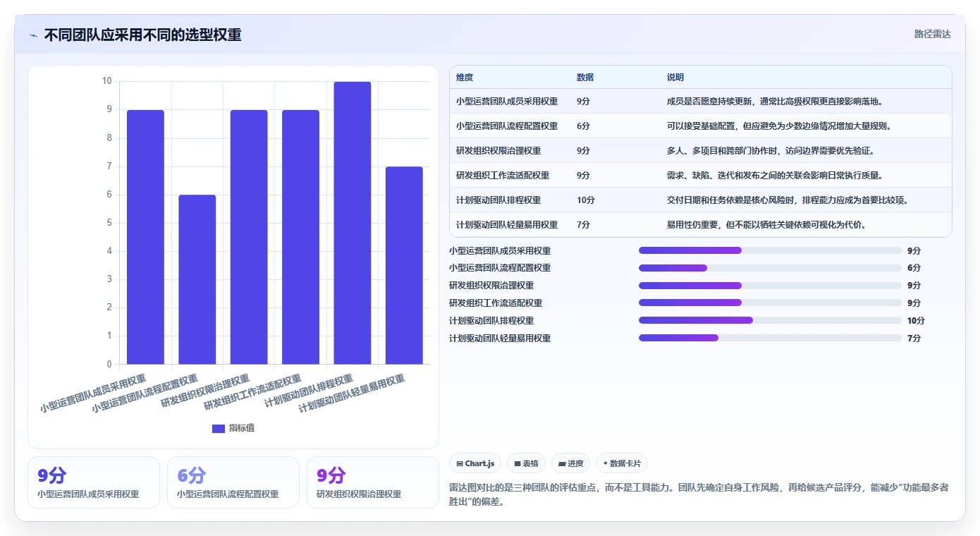The height and width of the screenshot is (536, 980).
Task: Click the 7分 value in the table
Action: tap(584, 225)
